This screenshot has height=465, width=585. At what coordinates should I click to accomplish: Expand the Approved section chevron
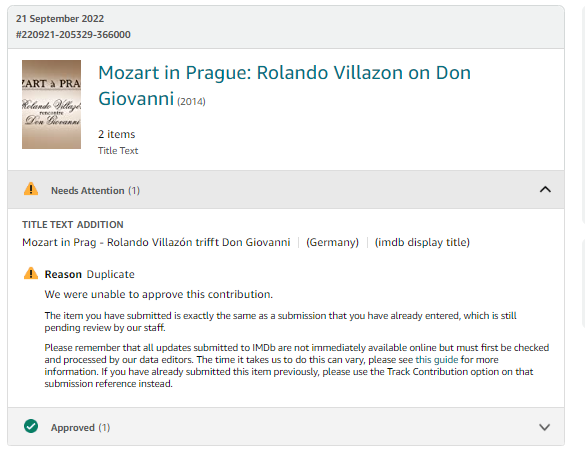pos(545,427)
